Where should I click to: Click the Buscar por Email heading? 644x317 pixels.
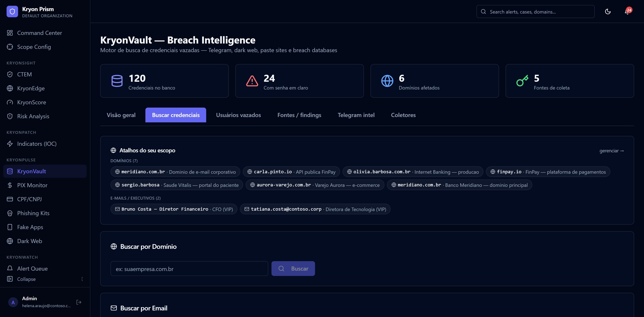click(x=144, y=308)
